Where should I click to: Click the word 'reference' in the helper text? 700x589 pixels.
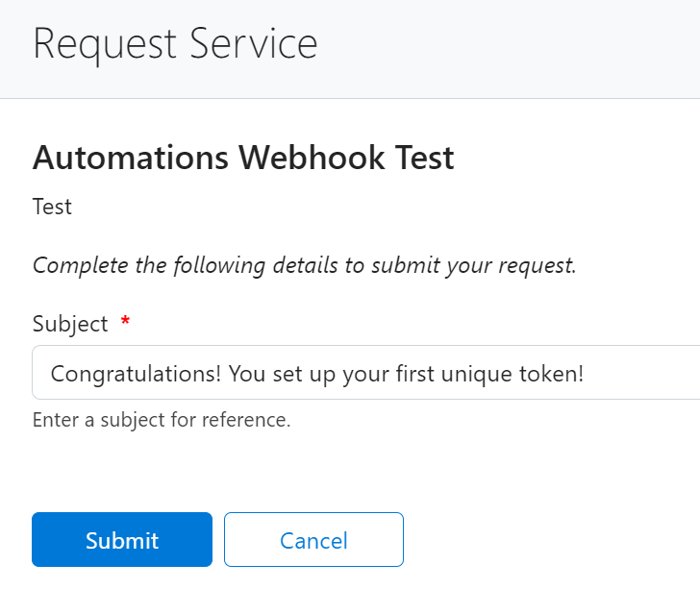click(244, 420)
